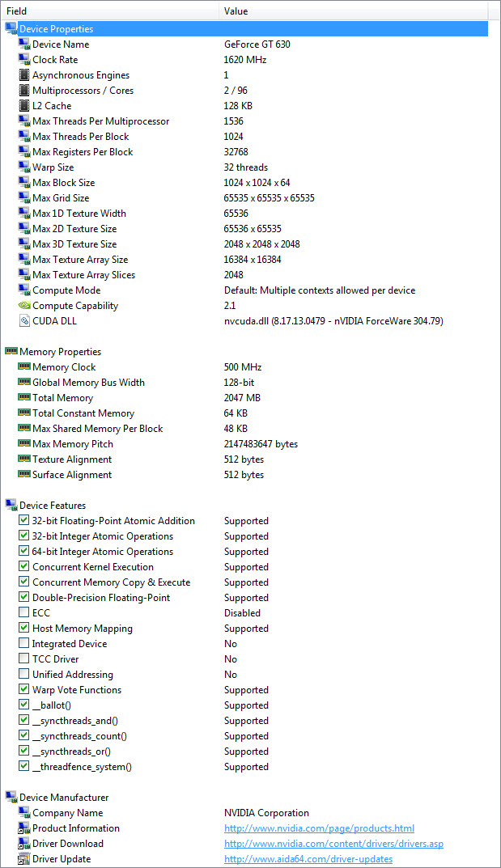Click the DLL file icon next to CUDA DLL
The width and height of the screenshot is (501, 868).
click(23, 321)
